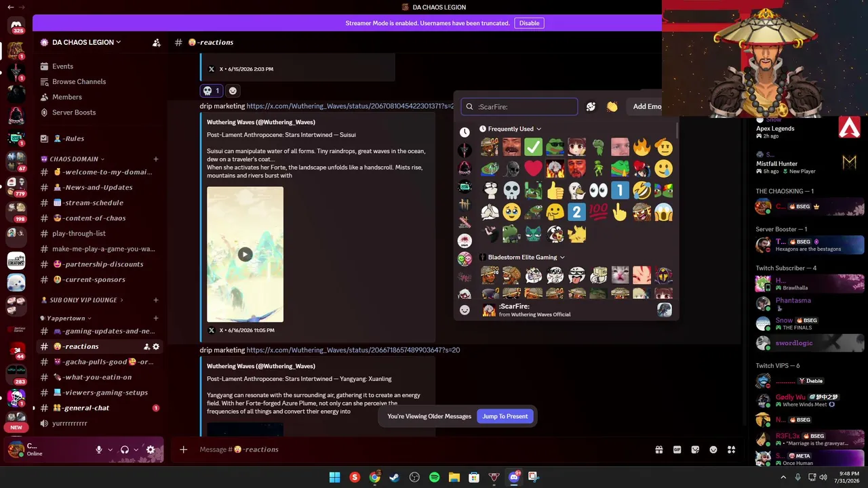Open the what-you-eatin-on channel

tap(100, 377)
